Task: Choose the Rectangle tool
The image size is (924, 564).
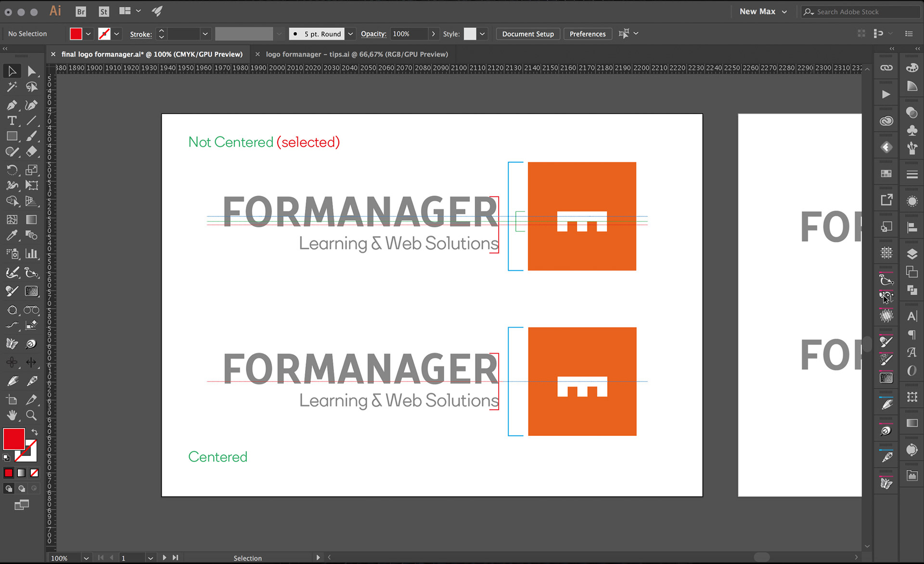Action: (x=12, y=136)
